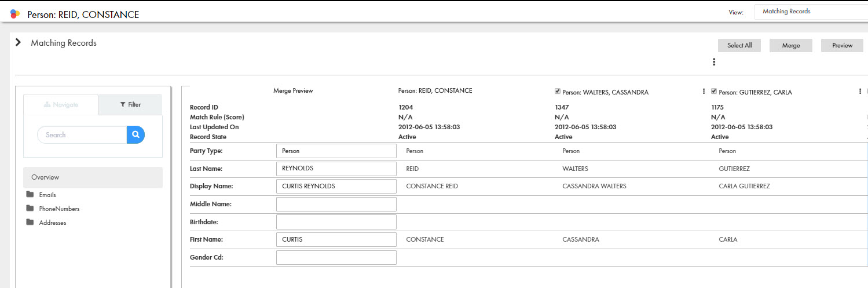Click the Birthdate input field
This screenshot has height=288, width=868.
coord(336,222)
